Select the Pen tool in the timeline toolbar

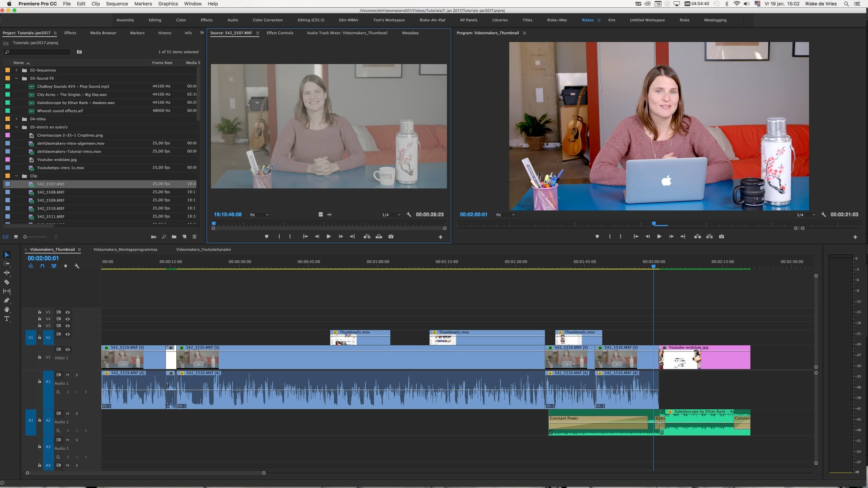click(7, 301)
